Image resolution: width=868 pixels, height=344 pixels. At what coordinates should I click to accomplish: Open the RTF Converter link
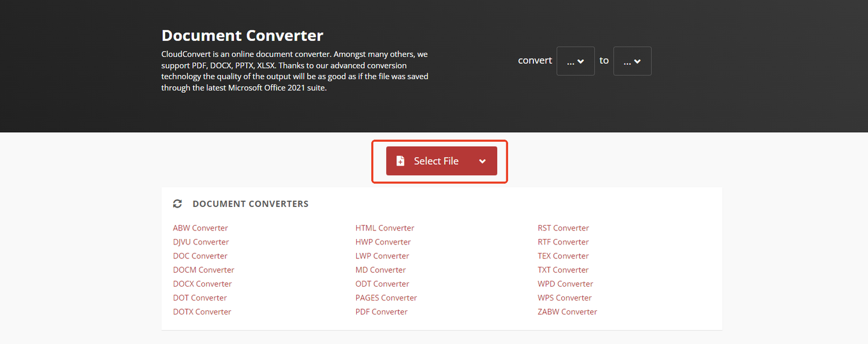563,242
